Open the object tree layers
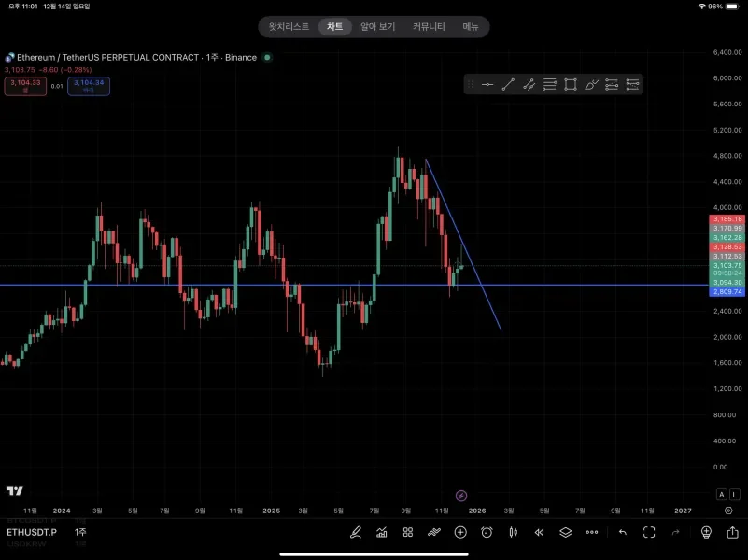Screen dimensions: 748x560 pos(565,532)
